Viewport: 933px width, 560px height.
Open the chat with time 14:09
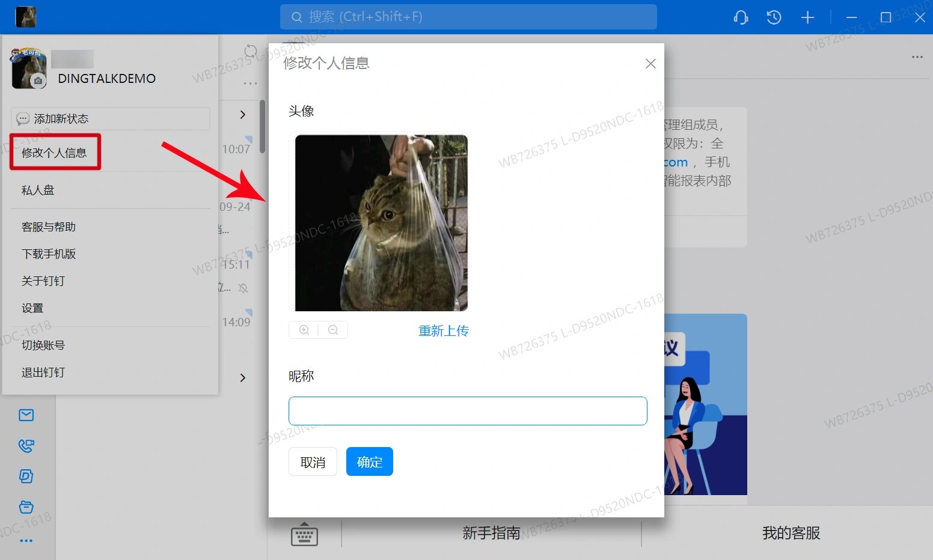pyautogui.click(x=236, y=322)
